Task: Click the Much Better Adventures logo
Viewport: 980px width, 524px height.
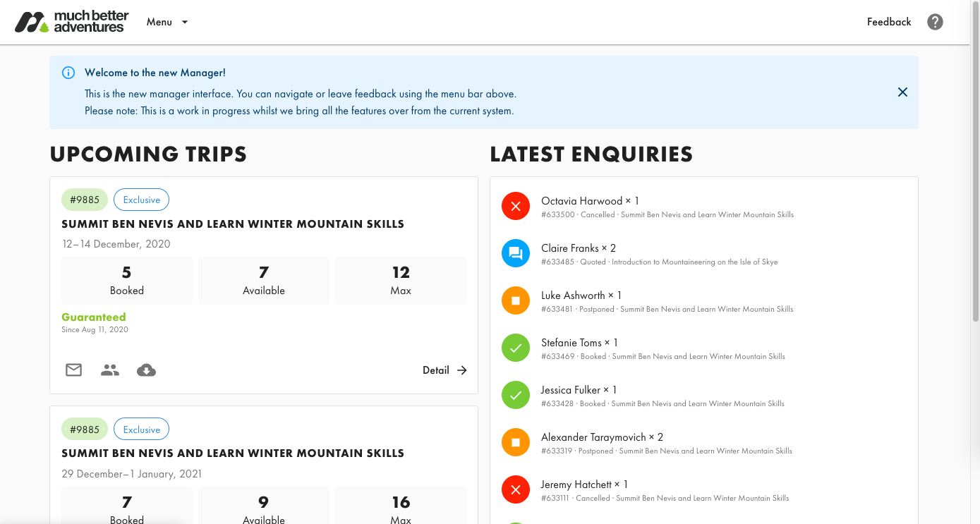Action: click(x=69, y=22)
